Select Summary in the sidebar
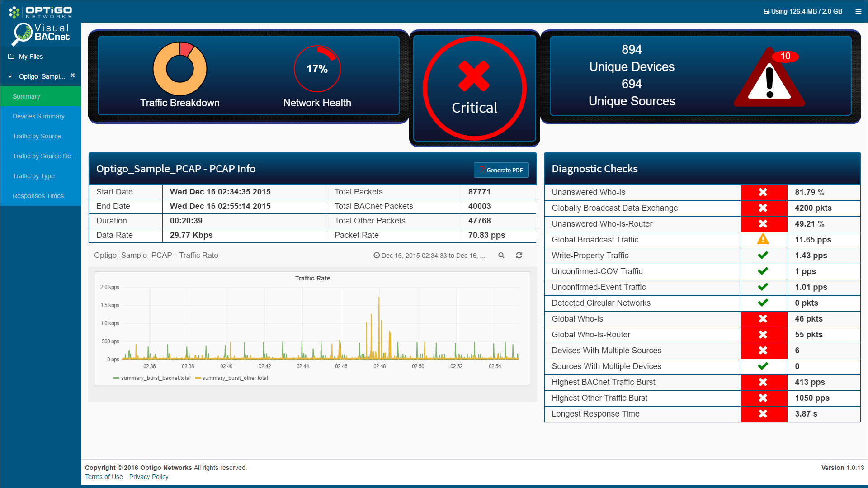 click(x=41, y=96)
